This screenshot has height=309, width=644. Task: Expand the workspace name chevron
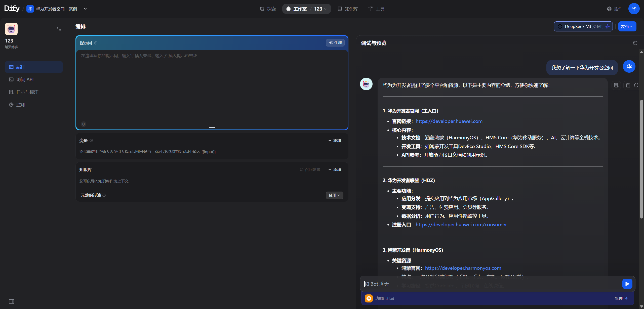pos(85,9)
